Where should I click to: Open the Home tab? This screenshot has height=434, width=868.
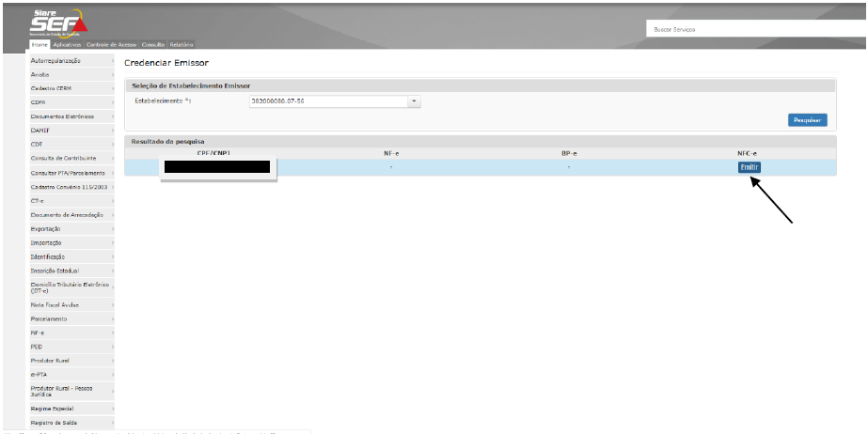39,44
